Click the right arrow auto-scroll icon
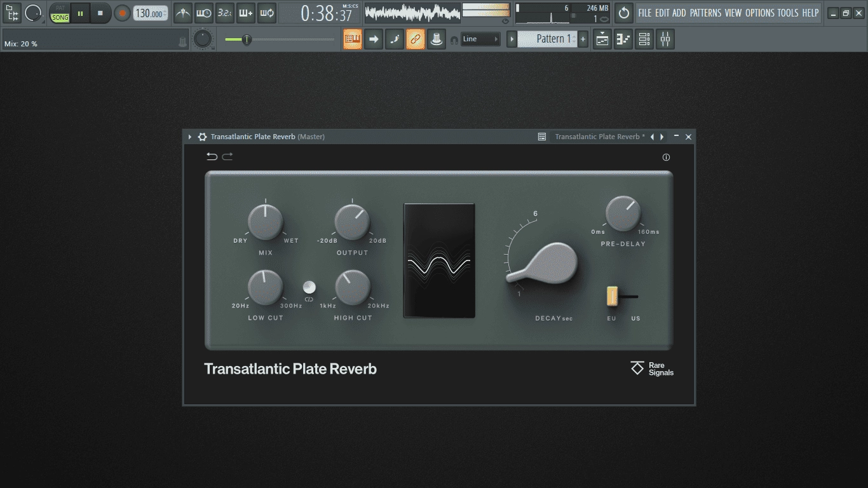Screen dimensions: 868x488 click(x=374, y=39)
